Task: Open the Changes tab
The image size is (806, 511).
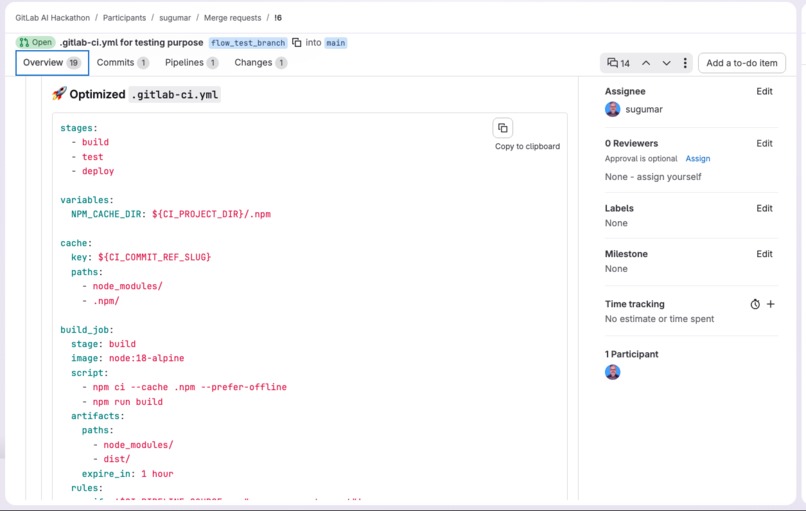Action: 261,63
